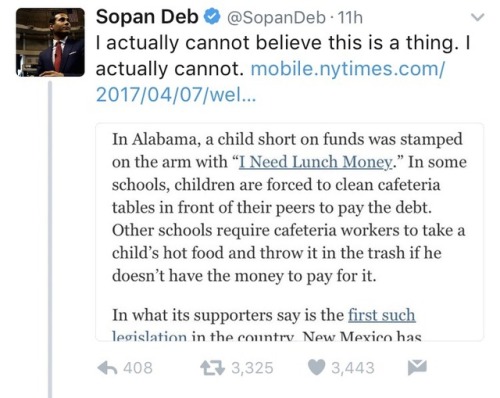Select the vertical thread connector line
Viewport: 500px width, 398px height.
(x=50, y=239)
